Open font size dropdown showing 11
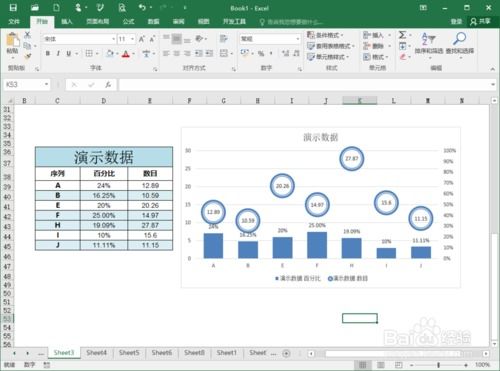 pyautogui.click(x=132, y=39)
